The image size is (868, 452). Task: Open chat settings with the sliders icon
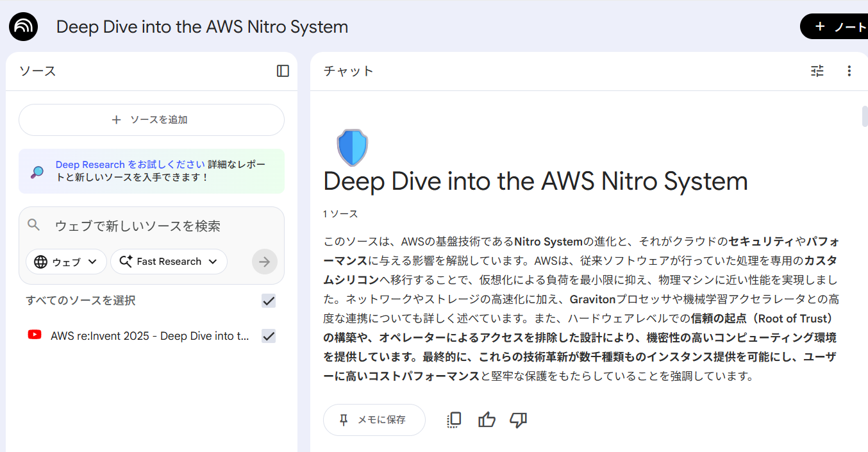coord(817,71)
